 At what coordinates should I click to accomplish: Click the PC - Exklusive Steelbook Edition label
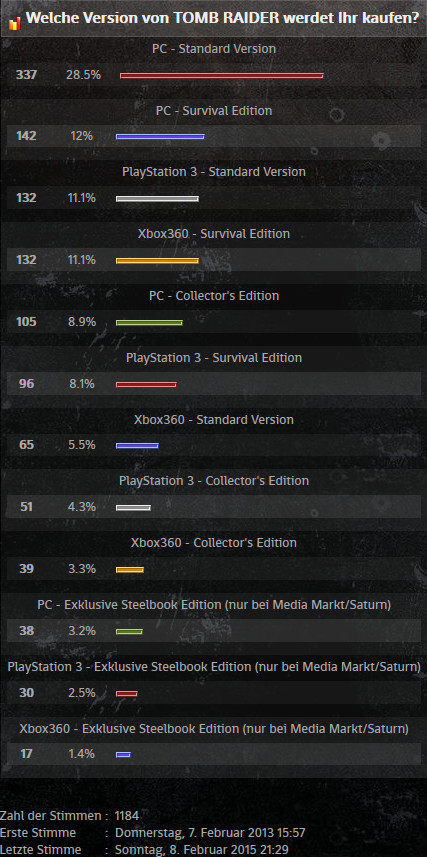point(214,604)
